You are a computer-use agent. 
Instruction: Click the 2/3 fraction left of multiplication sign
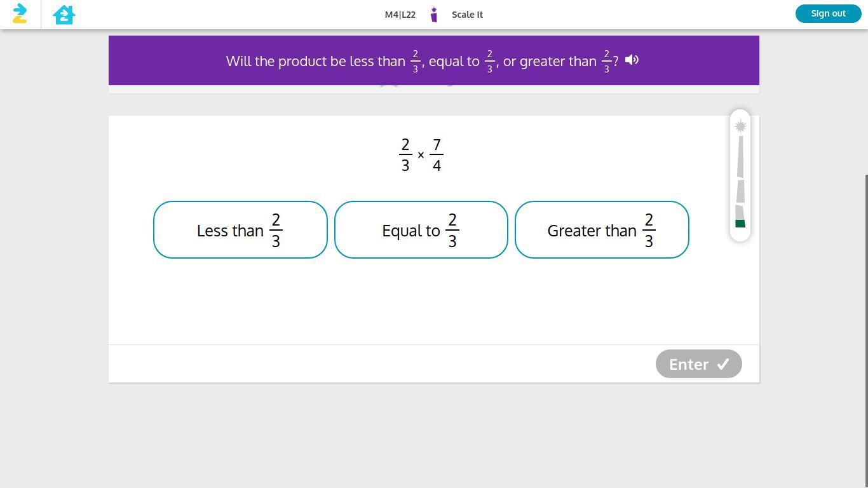405,155
